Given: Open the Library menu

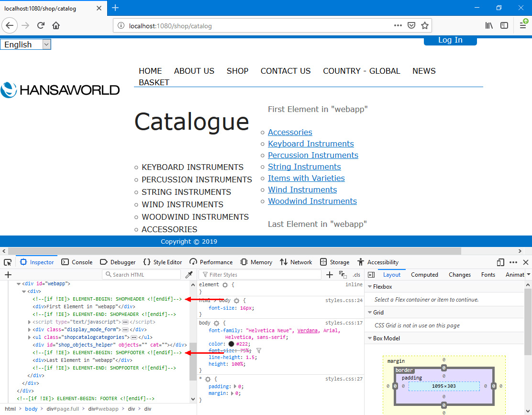Looking at the screenshot, I should coord(489,25).
